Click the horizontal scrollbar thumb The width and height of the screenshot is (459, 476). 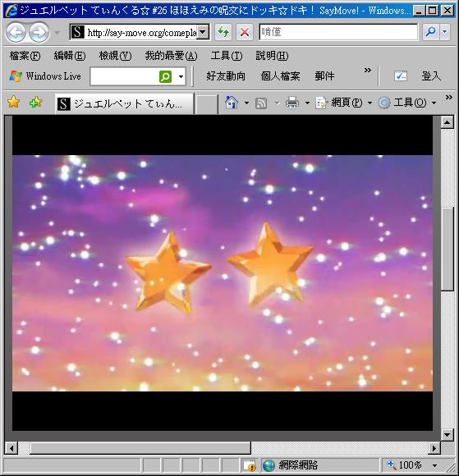140,448
